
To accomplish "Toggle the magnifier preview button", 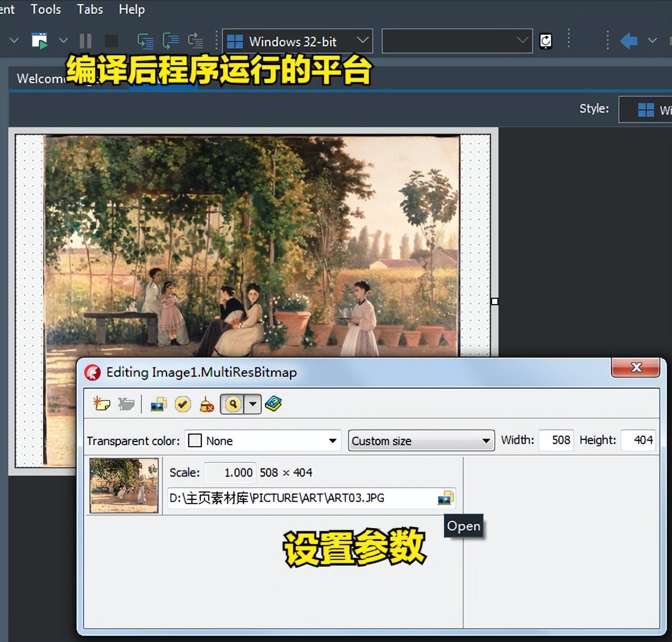I will [232, 404].
